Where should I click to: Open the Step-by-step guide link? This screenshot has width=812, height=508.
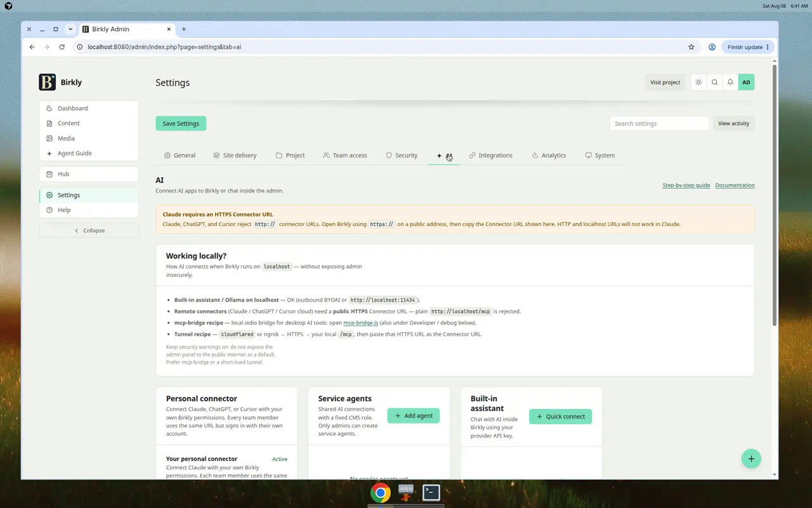(x=686, y=185)
